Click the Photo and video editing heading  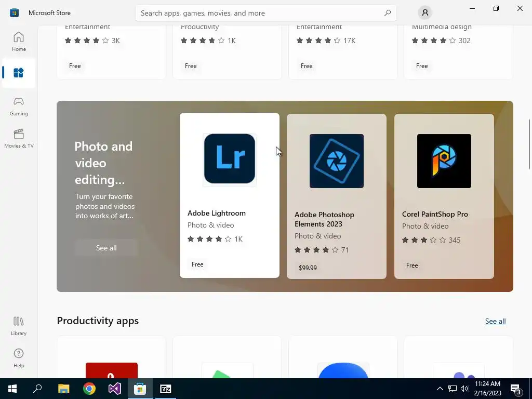[x=103, y=163]
